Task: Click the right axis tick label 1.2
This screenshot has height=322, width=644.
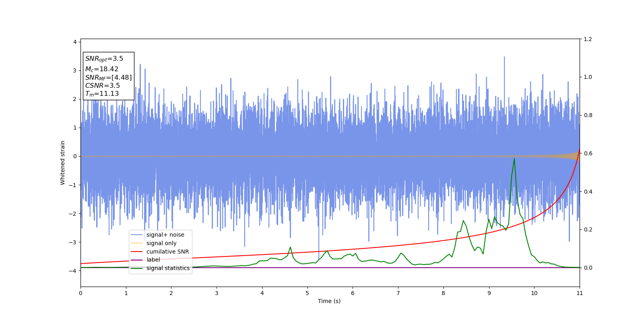Action: click(x=588, y=39)
